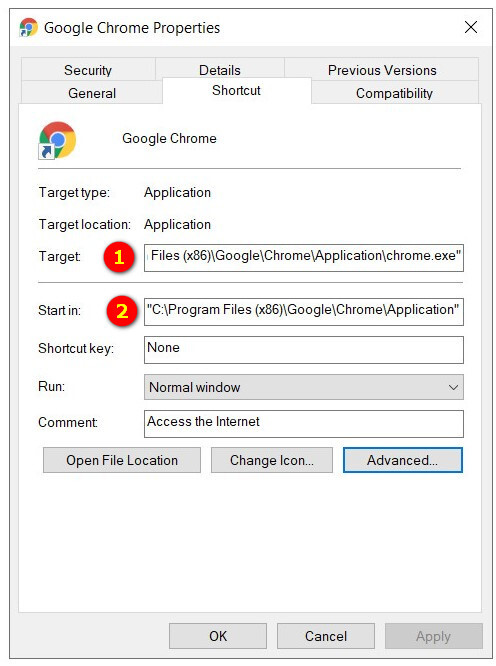496x666 pixels.
Task: Click inside the Target path field
Action: point(304,258)
